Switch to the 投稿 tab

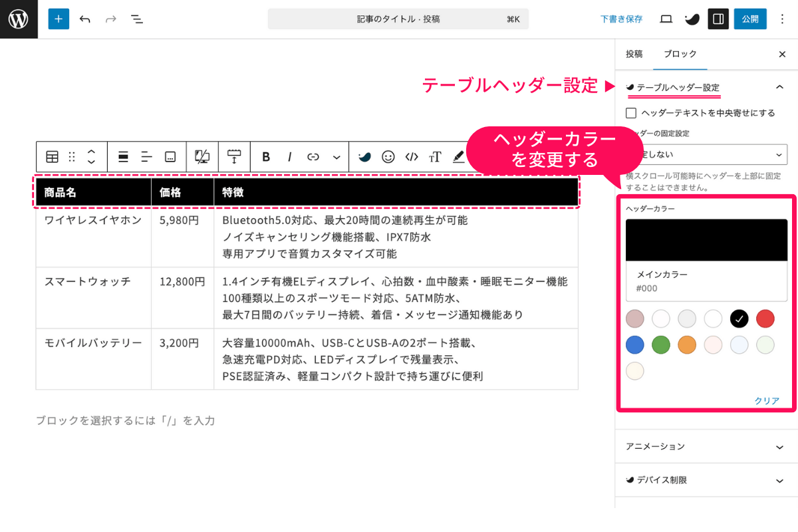pos(634,54)
